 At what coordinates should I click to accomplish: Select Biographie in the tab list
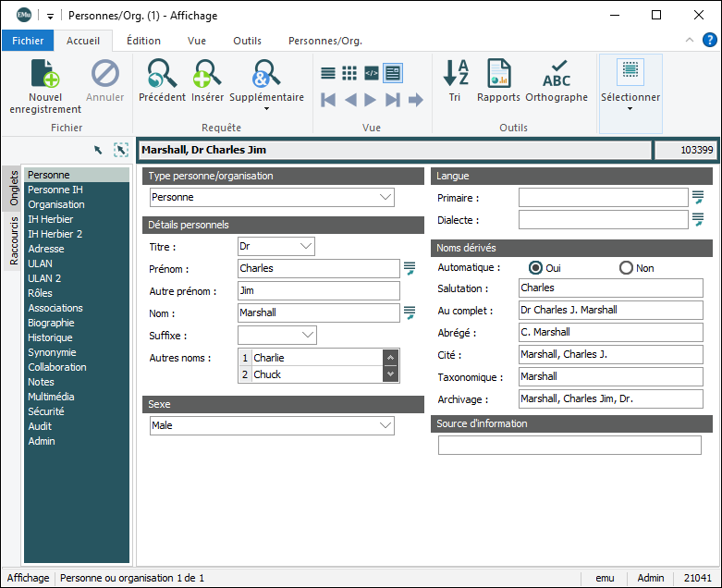[x=51, y=323]
